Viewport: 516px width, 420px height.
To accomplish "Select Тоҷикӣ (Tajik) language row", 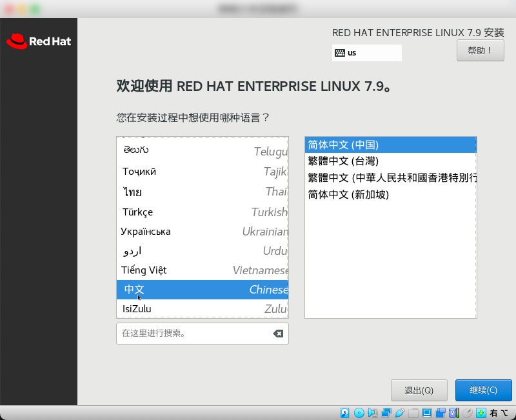I will tap(203, 172).
